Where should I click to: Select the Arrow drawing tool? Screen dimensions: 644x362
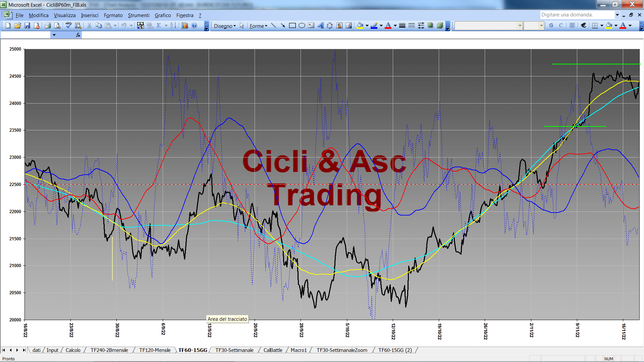coord(283,25)
